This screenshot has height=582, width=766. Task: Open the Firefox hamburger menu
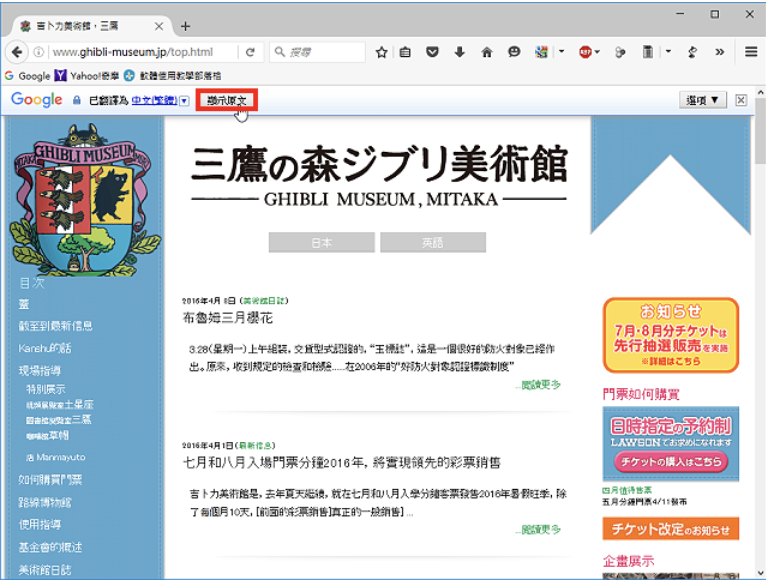[x=751, y=52]
